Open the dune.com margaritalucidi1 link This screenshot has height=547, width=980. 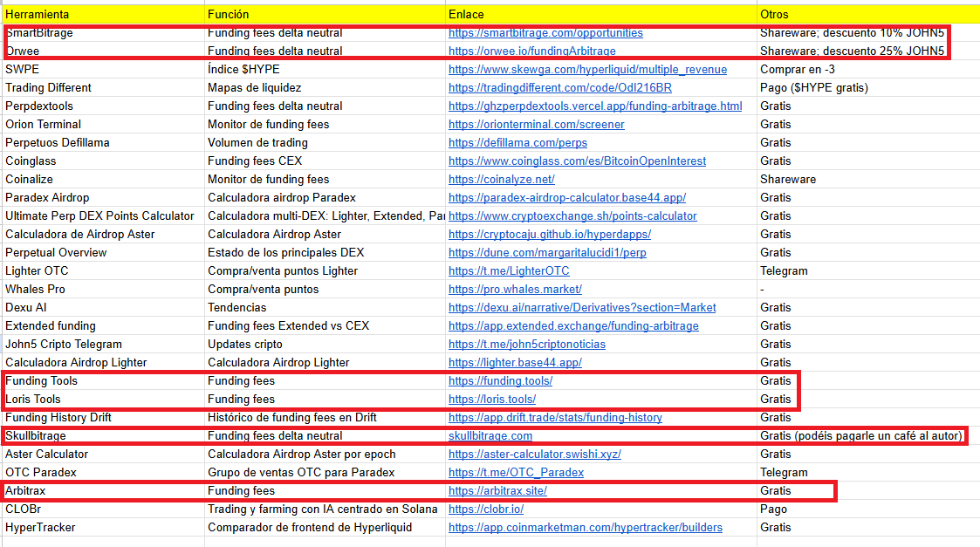pos(547,252)
